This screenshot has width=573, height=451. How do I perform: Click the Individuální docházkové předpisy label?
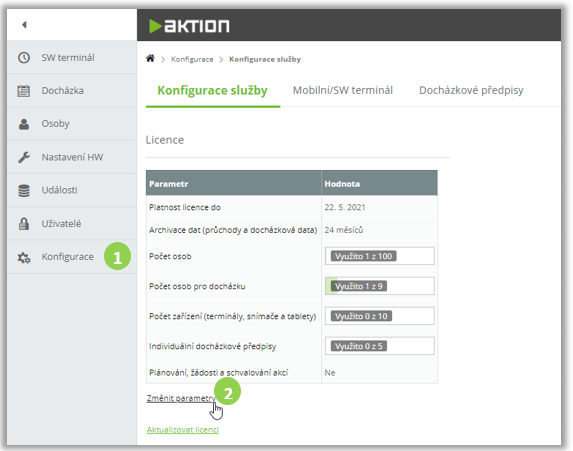(213, 346)
